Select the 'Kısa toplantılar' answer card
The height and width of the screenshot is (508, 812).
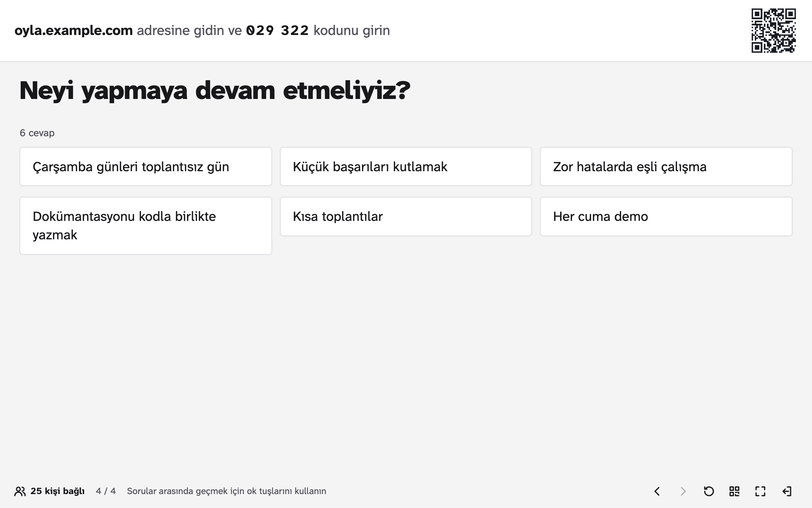406,217
